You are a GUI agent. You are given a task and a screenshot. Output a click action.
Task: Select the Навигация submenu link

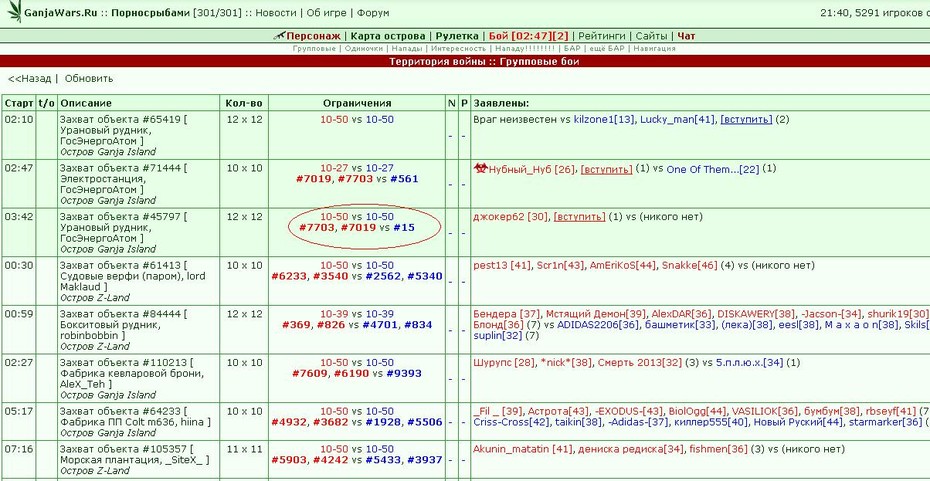click(x=654, y=49)
